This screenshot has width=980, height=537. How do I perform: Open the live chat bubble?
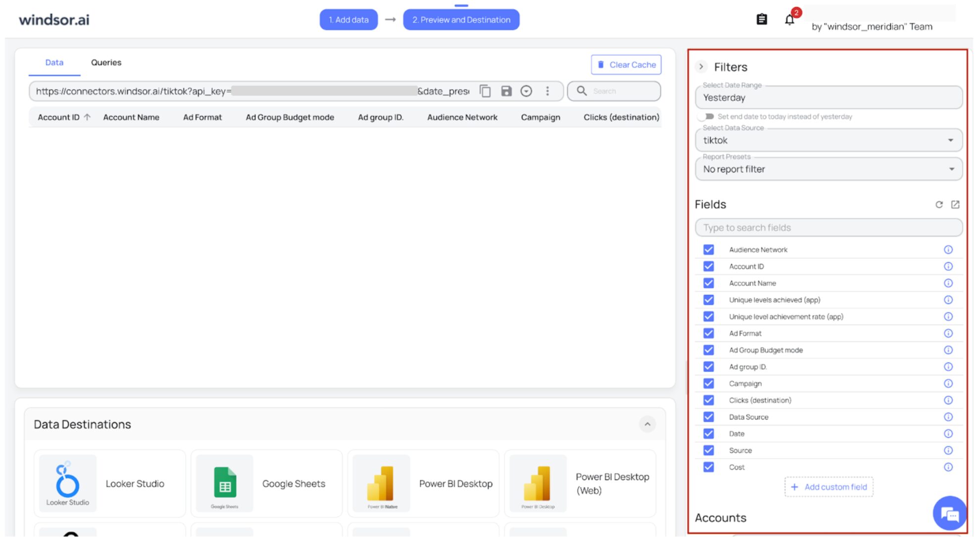pos(949,513)
